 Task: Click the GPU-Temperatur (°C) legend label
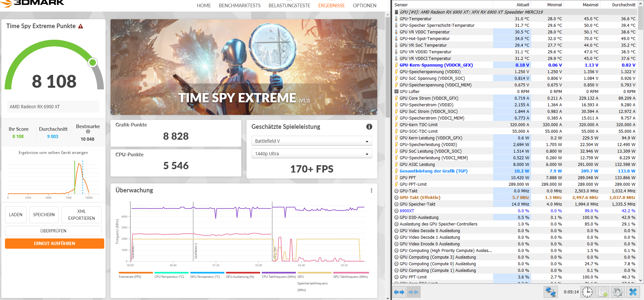tap(205, 277)
